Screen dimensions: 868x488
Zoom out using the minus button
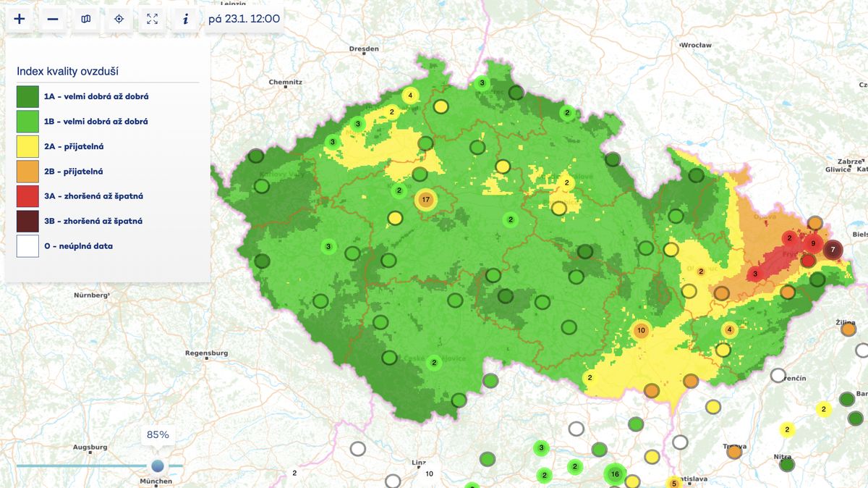click(x=53, y=19)
